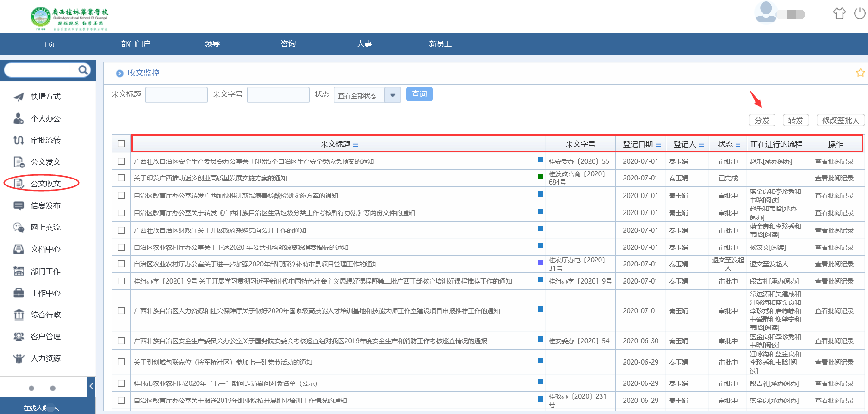The image size is (868, 414).
Task: Click the 分发 button
Action: click(762, 120)
